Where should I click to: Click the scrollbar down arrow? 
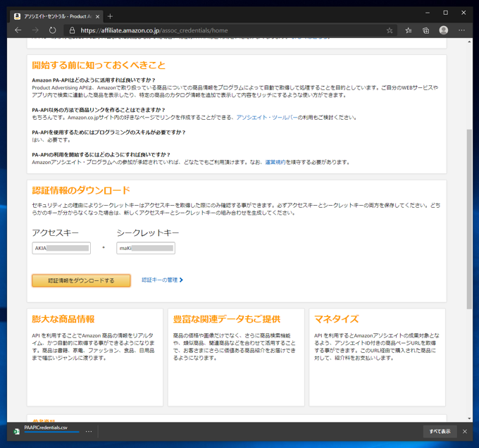click(x=469, y=418)
